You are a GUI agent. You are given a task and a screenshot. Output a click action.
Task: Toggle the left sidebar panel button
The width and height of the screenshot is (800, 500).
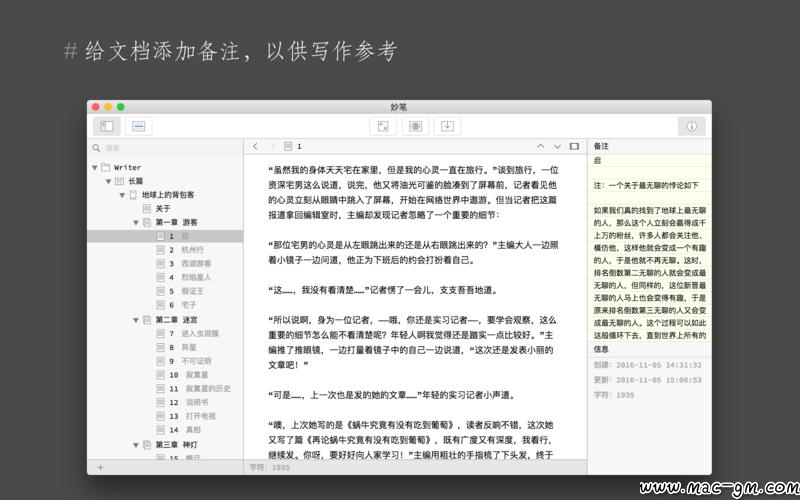click(x=105, y=126)
